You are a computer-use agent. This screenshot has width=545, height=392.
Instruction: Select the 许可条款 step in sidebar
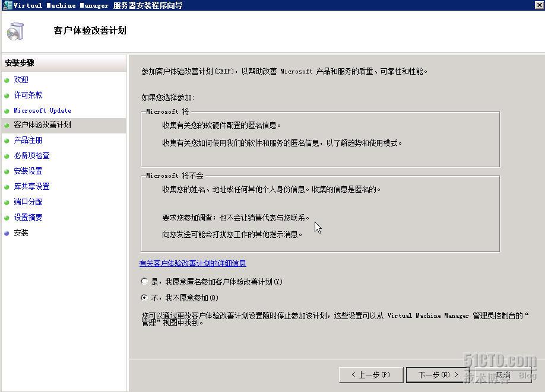[x=28, y=95]
